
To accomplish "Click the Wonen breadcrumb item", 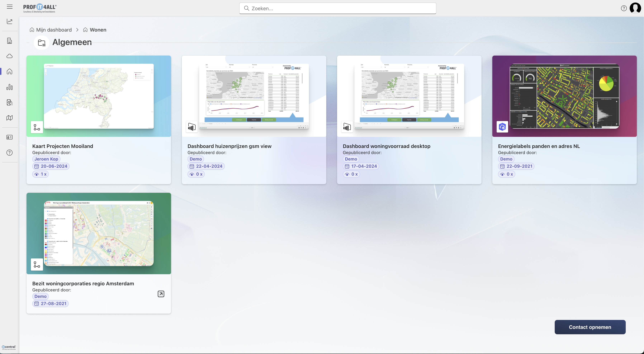I will pos(98,30).
